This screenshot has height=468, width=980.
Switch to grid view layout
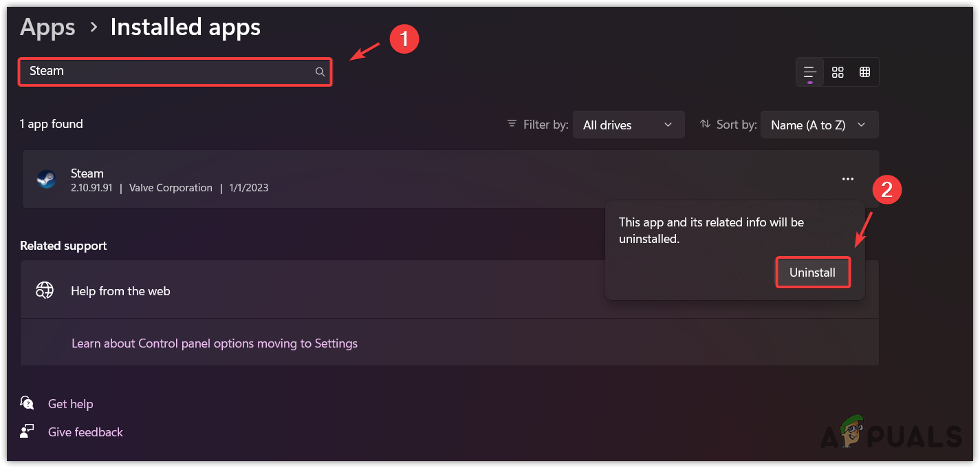pyautogui.click(x=838, y=72)
